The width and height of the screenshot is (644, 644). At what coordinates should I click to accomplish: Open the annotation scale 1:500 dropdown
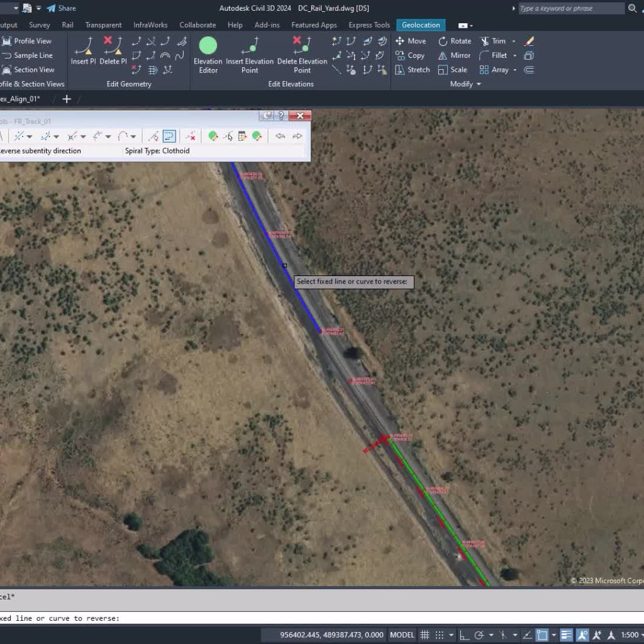click(x=630, y=635)
